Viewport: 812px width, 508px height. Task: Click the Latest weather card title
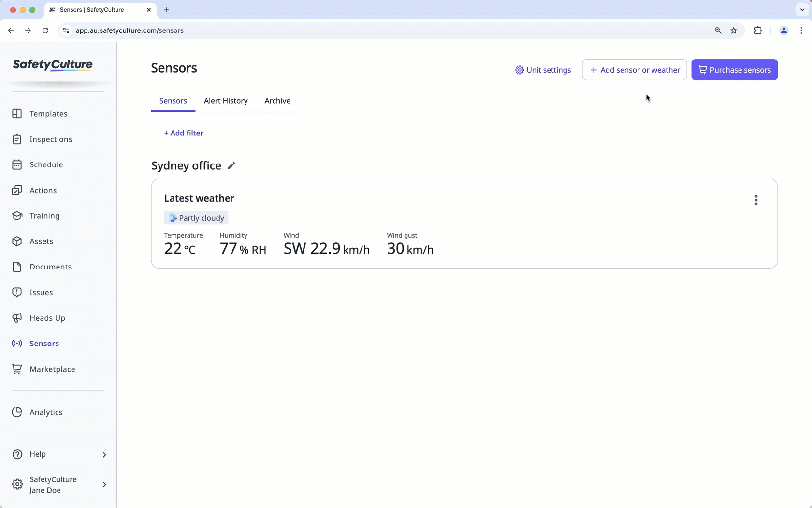[199, 198]
